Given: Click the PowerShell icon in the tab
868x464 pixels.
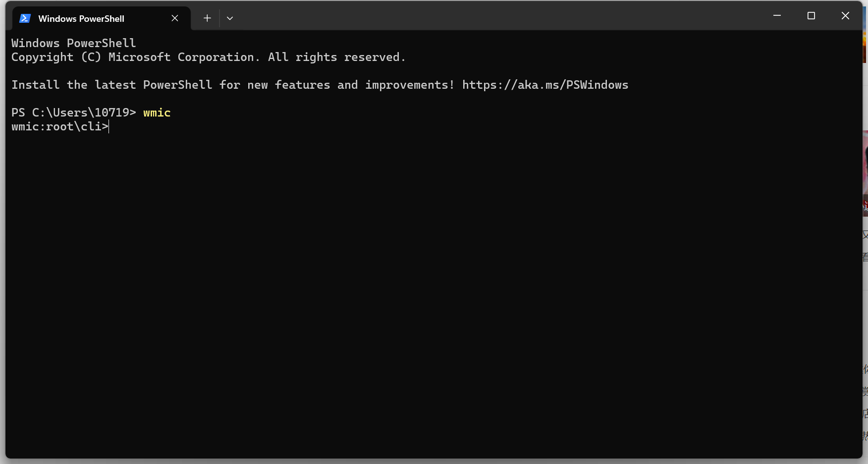Looking at the screenshot, I should 25,18.
